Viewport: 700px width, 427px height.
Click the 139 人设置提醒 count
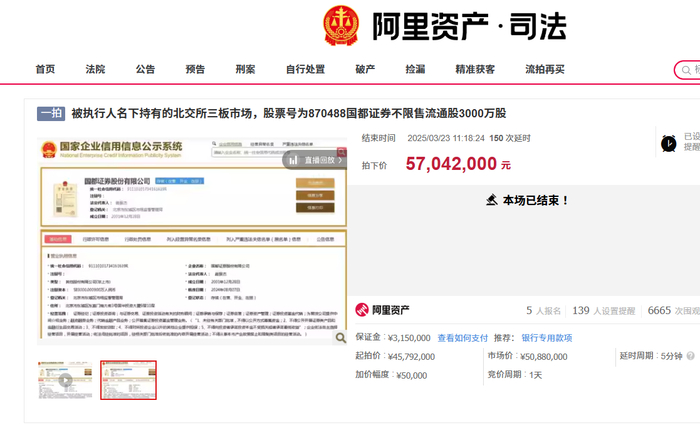click(604, 310)
